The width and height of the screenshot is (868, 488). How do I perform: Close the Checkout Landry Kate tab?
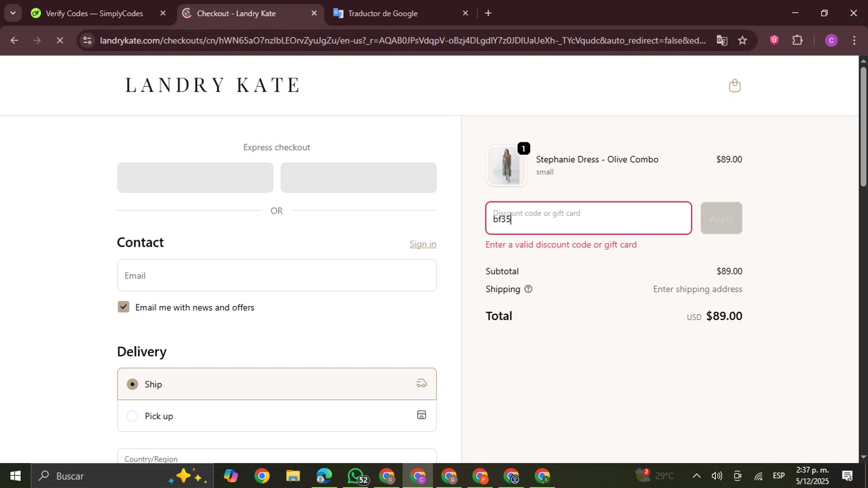tap(314, 13)
